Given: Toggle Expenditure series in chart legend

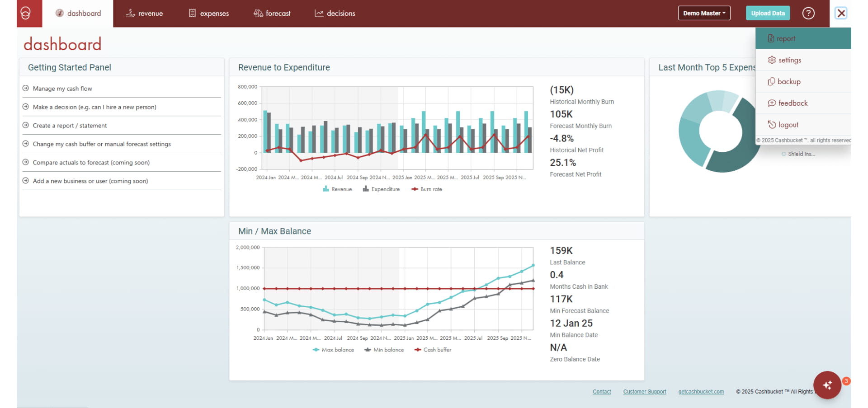Looking at the screenshot, I should (x=381, y=189).
